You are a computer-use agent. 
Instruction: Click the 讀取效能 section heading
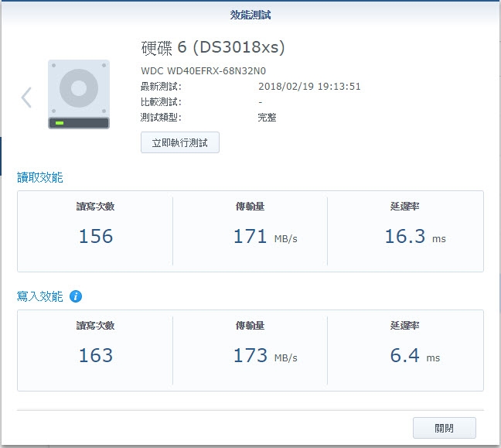click(40, 177)
